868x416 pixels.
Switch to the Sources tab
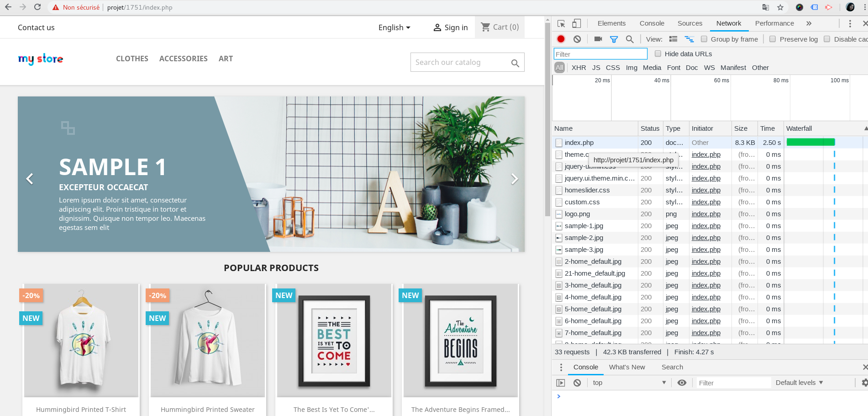point(689,23)
